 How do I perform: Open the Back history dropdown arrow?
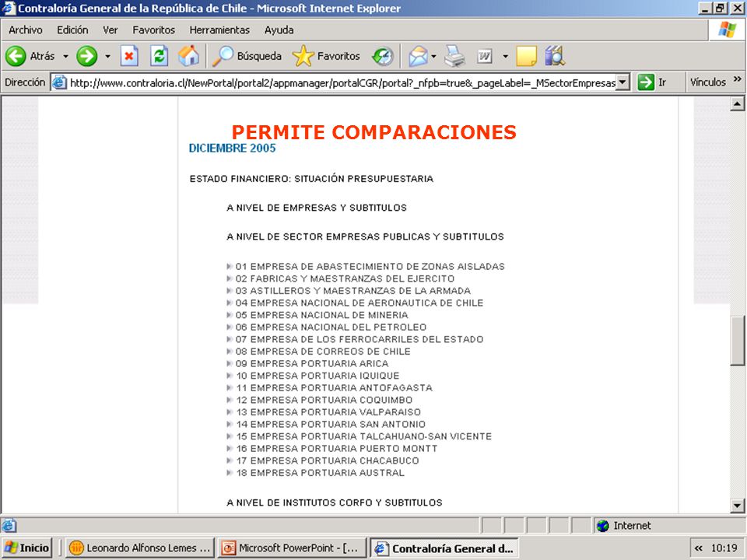pos(65,56)
